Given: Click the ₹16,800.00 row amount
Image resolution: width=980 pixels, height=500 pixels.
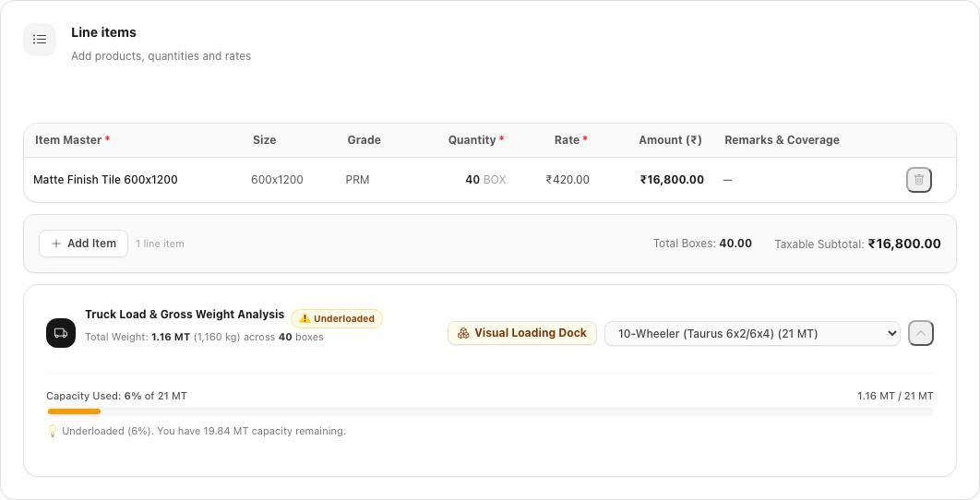Looking at the screenshot, I should [672, 180].
